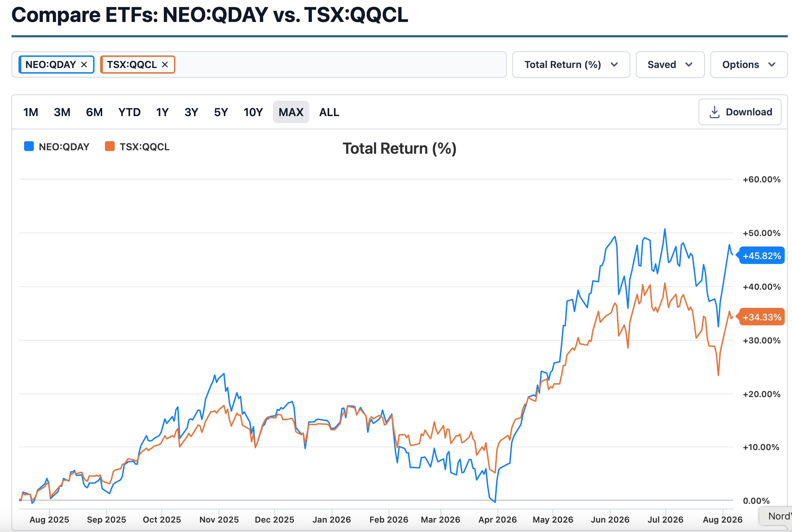792x532 pixels.
Task: Open the Total Return (%) dropdown
Action: click(571, 64)
